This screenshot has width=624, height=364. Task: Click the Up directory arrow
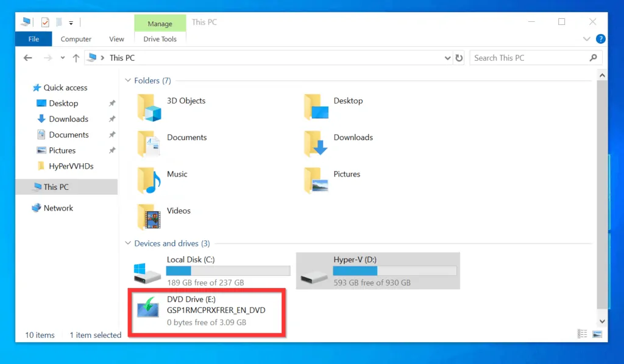click(76, 58)
